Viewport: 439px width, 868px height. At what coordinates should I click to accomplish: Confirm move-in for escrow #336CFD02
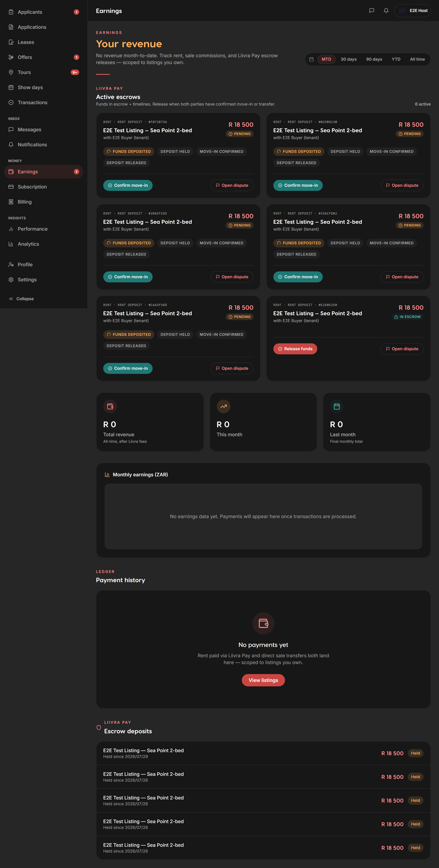pos(298,277)
